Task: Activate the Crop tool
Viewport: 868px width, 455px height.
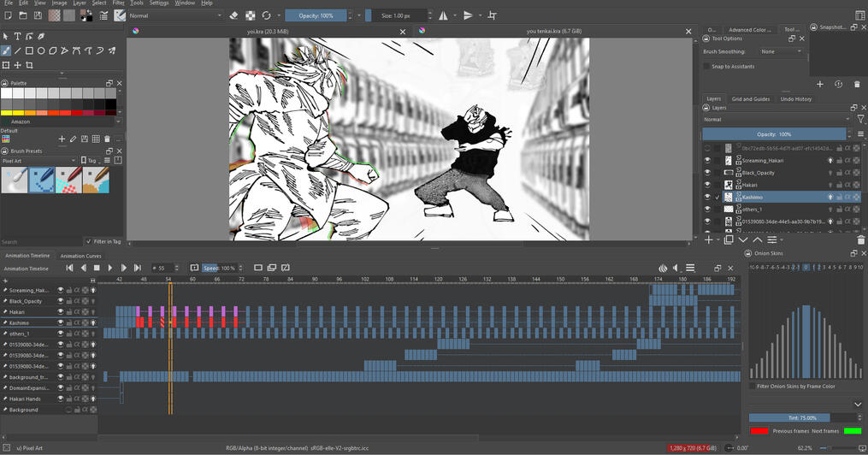Action: pos(30,65)
